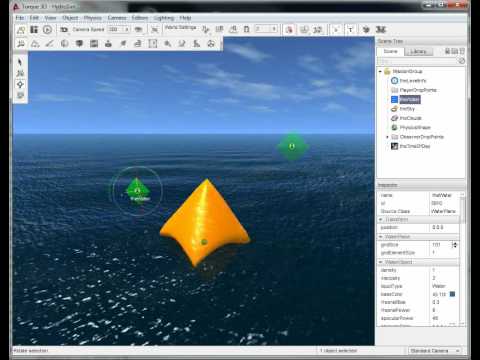The height and width of the screenshot is (360, 480).
Task: Click the Camera Speed value field
Action: (115, 29)
